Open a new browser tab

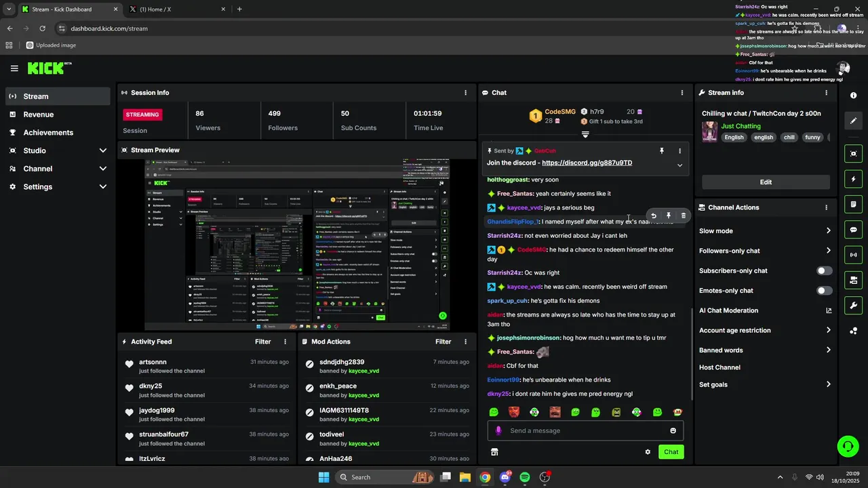pos(239,9)
